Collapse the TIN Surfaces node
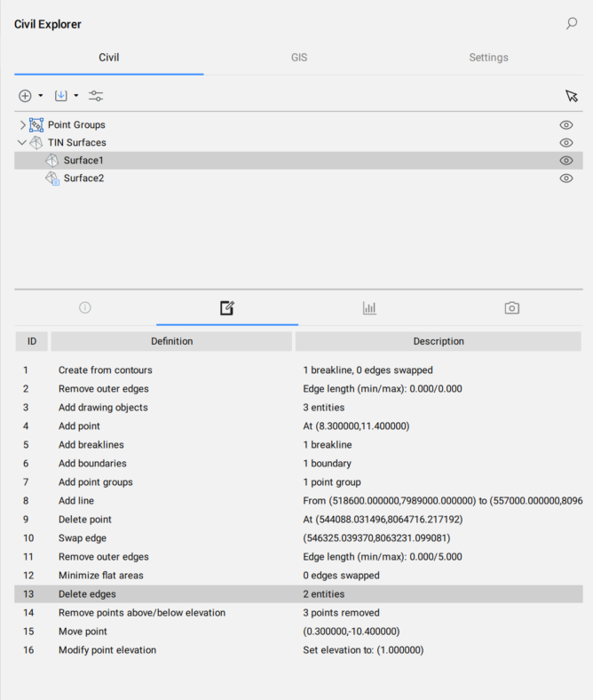 click(x=22, y=143)
